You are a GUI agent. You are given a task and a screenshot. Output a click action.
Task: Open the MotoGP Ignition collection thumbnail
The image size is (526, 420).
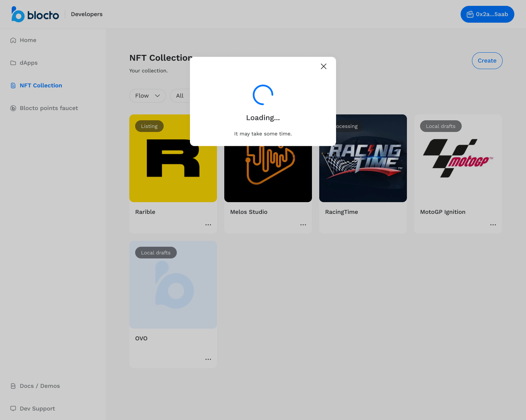click(x=458, y=158)
